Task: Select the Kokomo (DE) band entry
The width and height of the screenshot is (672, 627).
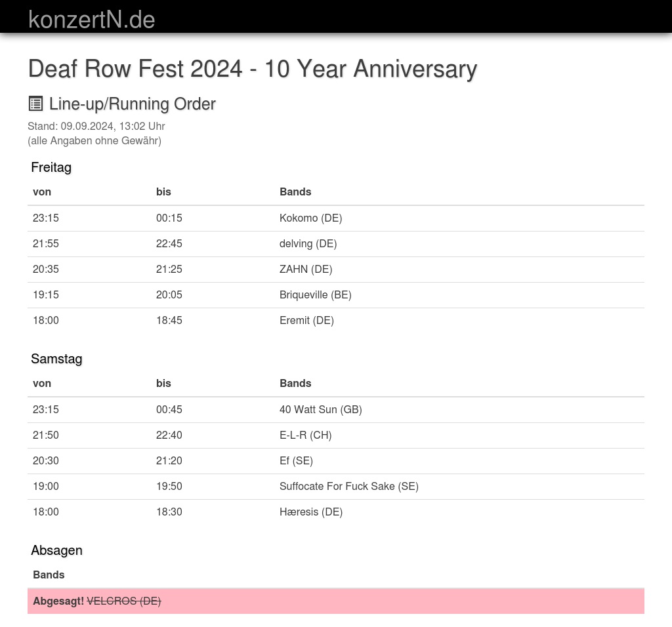Action: [x=310, y=218]
